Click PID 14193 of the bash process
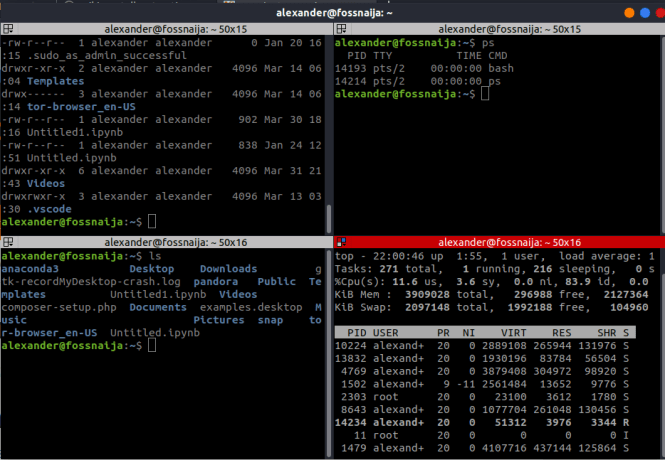 pyautogui.click(x=350, y=68)
